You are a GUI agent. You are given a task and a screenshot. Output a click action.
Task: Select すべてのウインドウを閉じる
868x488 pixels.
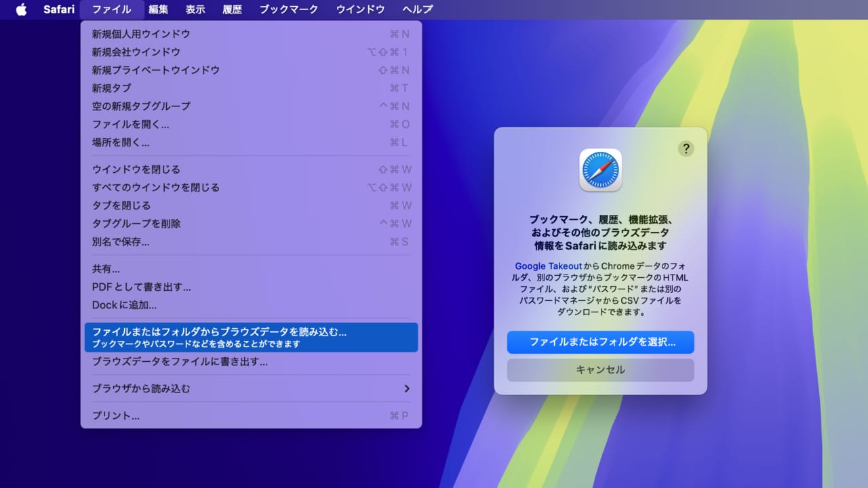(x=251, y=188)
